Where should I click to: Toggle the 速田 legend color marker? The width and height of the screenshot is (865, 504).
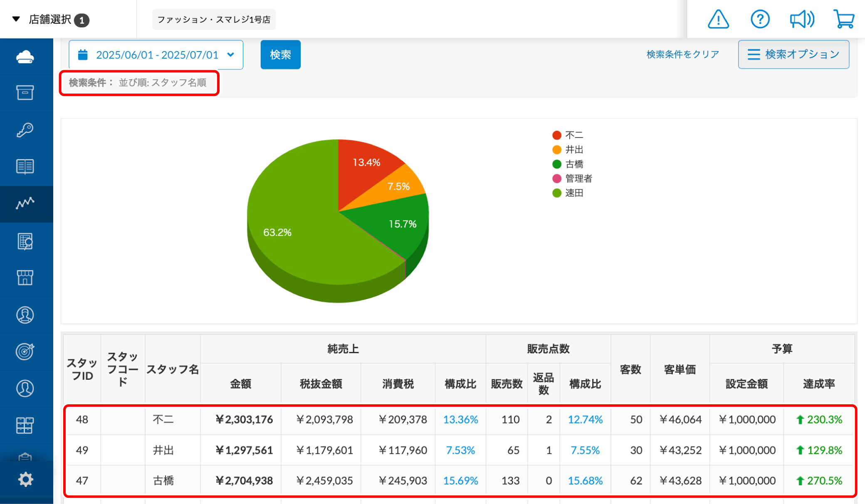[557, 193]
